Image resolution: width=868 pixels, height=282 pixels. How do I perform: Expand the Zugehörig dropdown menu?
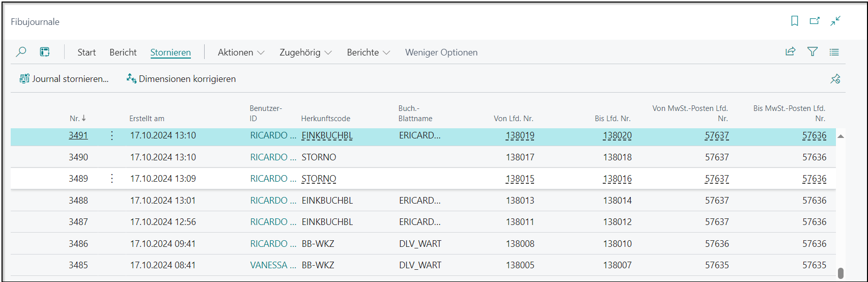pos(305,52)
